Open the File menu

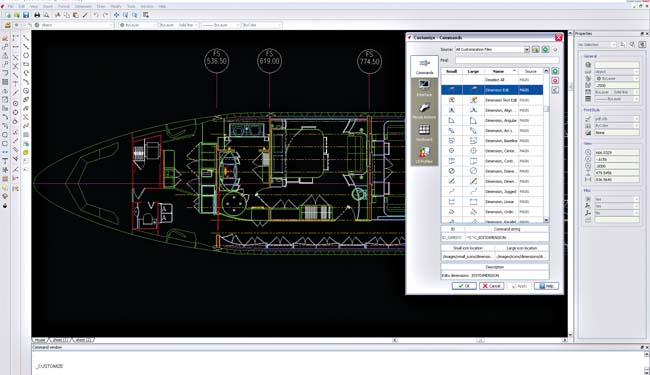point(10,7)
